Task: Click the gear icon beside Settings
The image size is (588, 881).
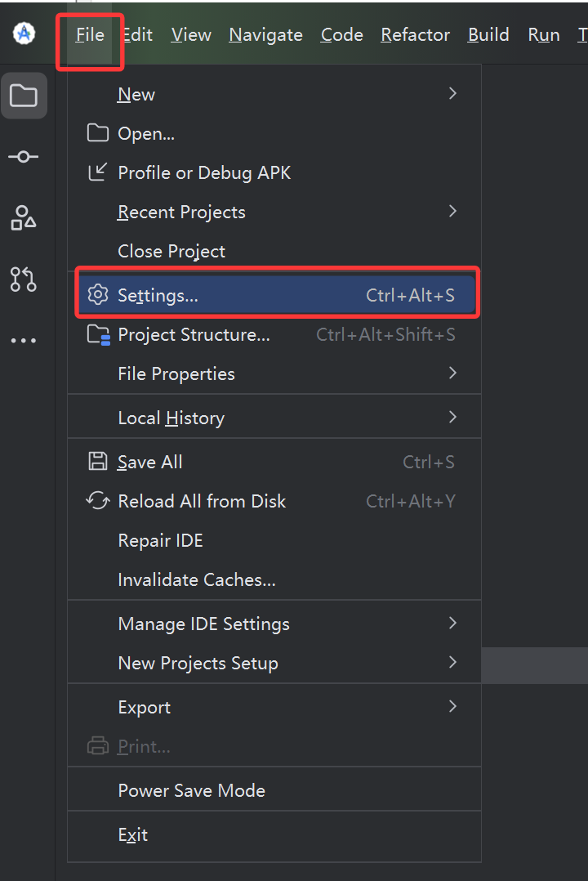Action: 98,295
